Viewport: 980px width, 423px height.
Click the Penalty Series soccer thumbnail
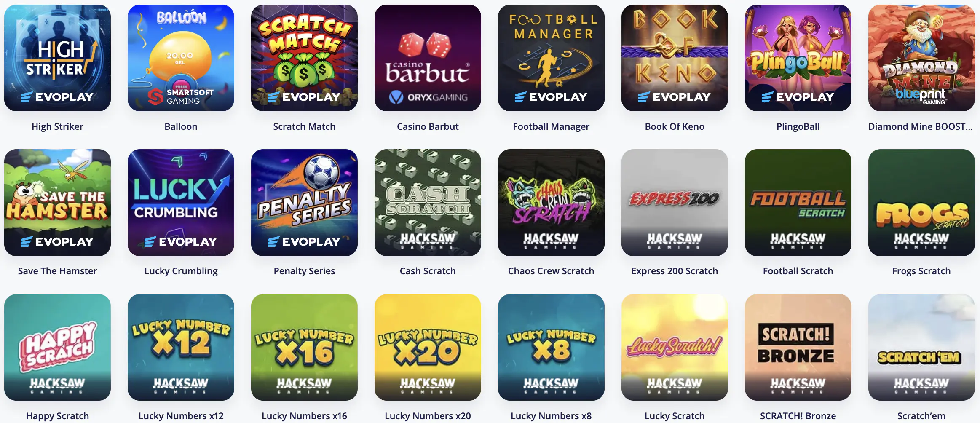pos(305,203)
